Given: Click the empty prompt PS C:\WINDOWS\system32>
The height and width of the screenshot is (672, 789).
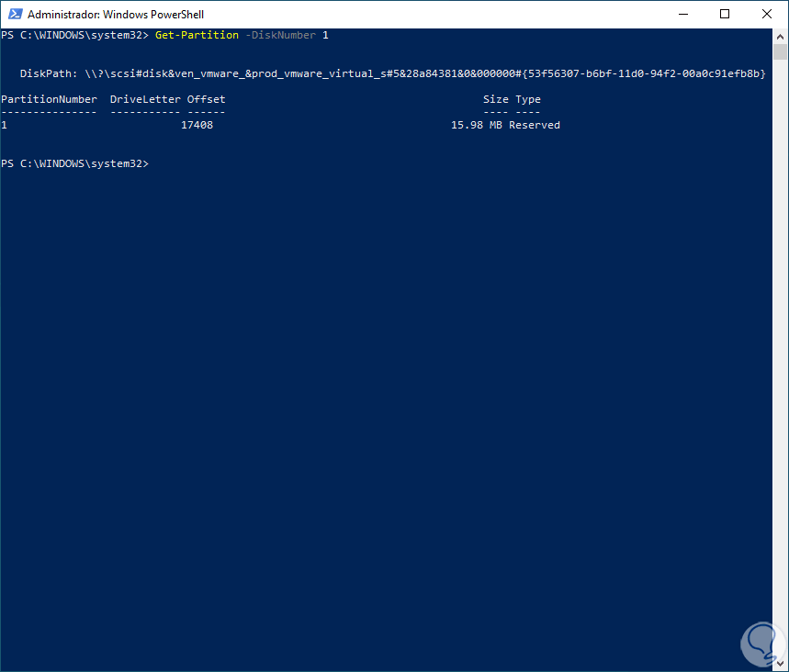Looking at the screenshot, I should click(75, 164).
